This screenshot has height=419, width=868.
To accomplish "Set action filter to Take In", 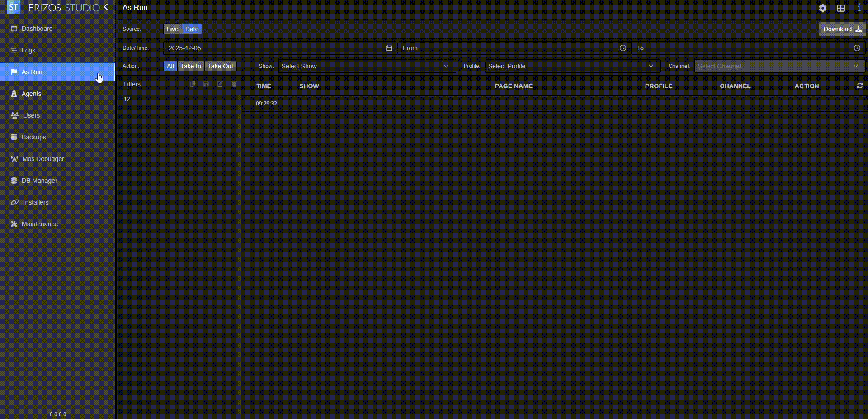I will [190, 66].
